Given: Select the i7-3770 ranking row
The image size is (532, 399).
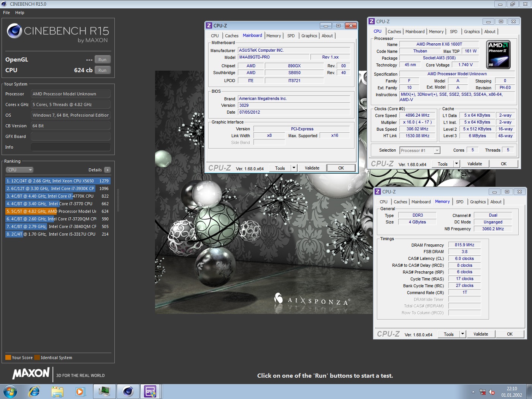Looking at the screenshot, I should pyautogui.click(x=58, y=204).
